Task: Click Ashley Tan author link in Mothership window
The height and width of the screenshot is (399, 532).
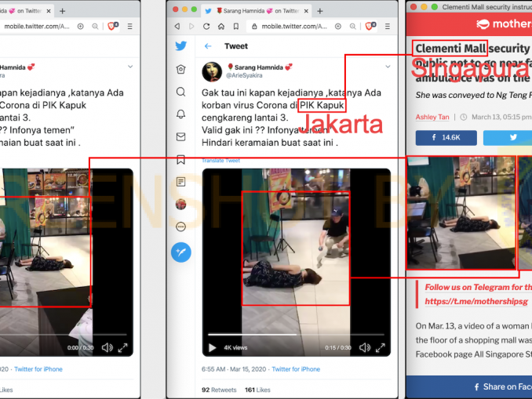Action: tap(432, 117)
